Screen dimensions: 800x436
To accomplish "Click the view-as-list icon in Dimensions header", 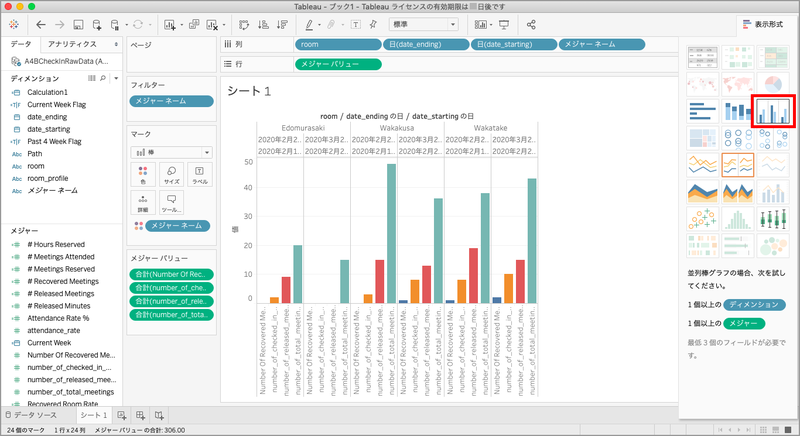I will [x=91, y=78].
